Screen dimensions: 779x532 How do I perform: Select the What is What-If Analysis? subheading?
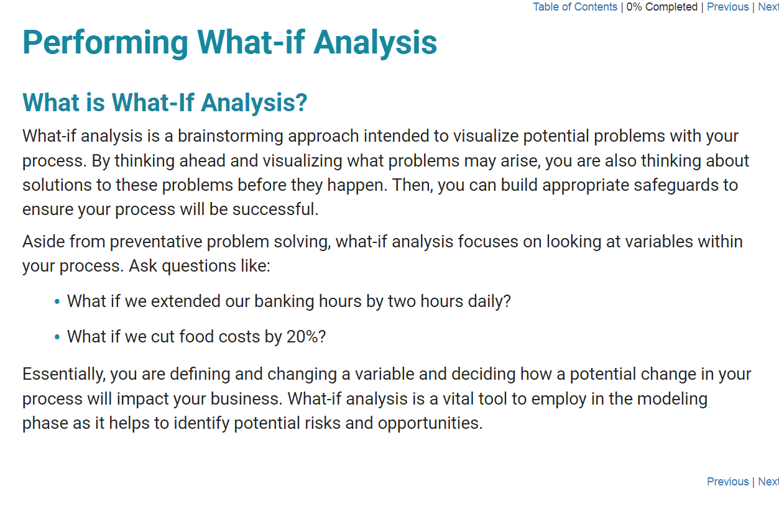(x=165, y=103)
